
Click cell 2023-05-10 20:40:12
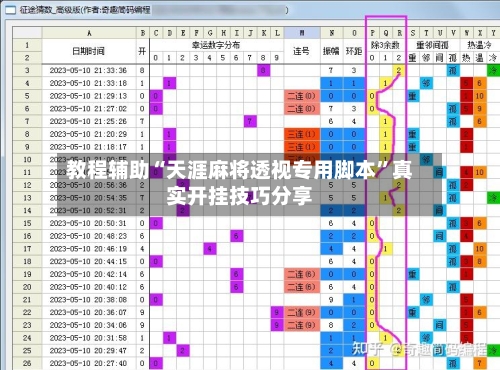[x=89, y=287]
